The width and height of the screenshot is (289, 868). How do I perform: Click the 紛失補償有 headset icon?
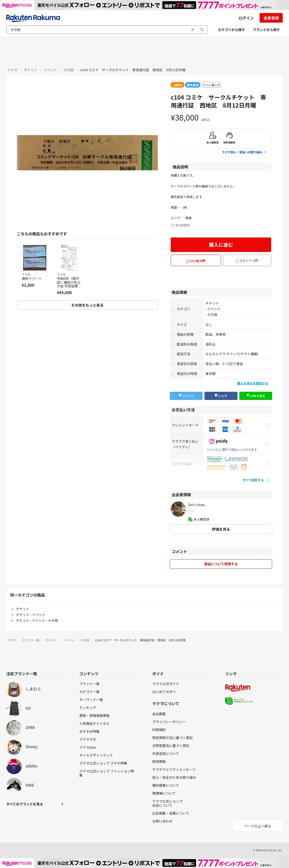pyautogui.click(x=229, y=135)
